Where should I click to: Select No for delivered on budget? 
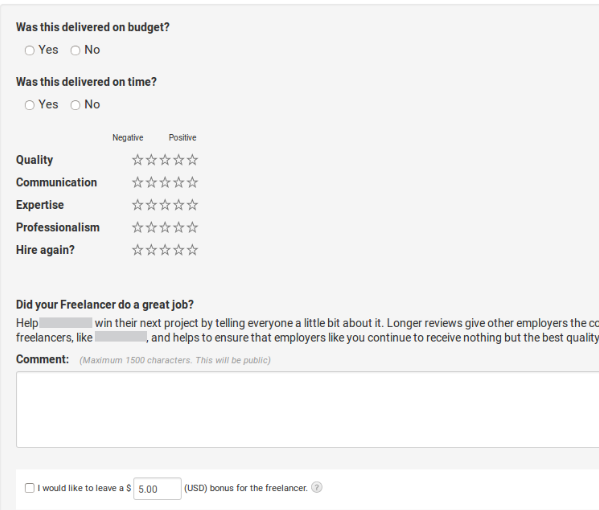coord(75,50)
